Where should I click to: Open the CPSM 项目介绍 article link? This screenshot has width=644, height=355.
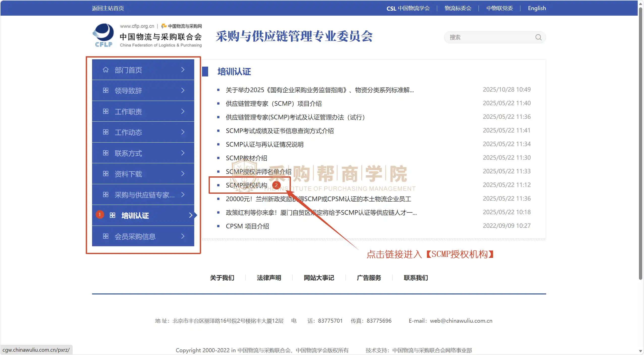coord(247,226)
